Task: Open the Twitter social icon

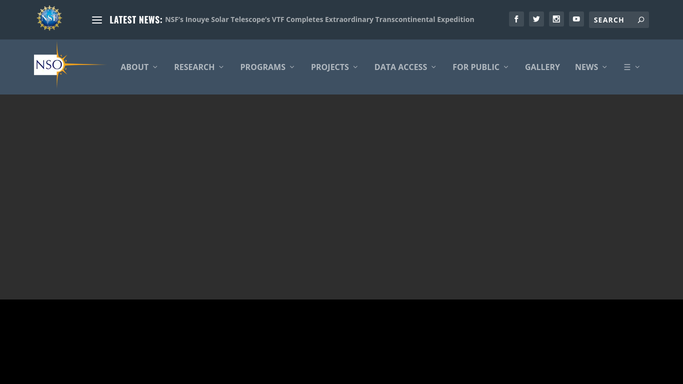Action: (536, 19)
